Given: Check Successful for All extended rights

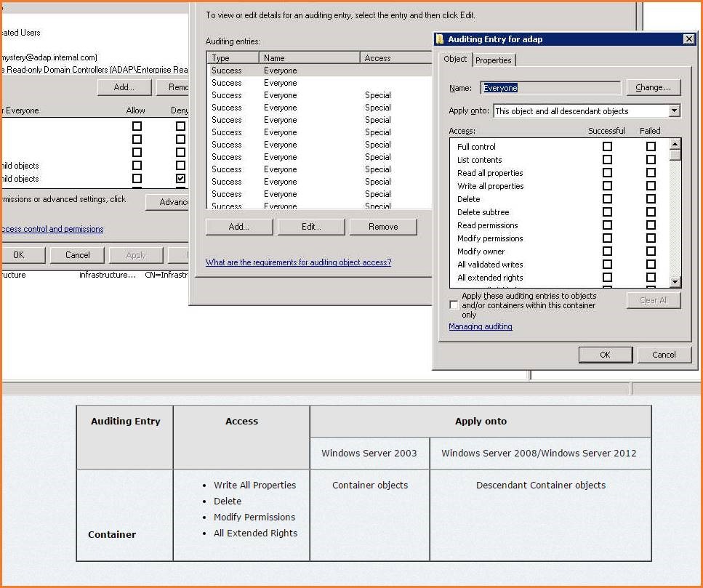Looking at the screenshot, I should coord(607,278).
